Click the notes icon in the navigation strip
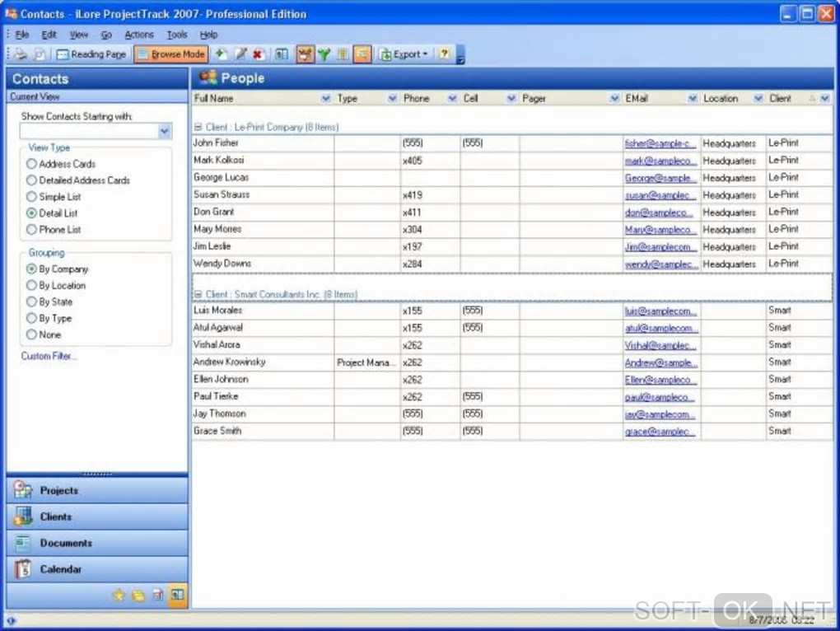This screenshot has height=631, width=840. [x=158, y=595]
